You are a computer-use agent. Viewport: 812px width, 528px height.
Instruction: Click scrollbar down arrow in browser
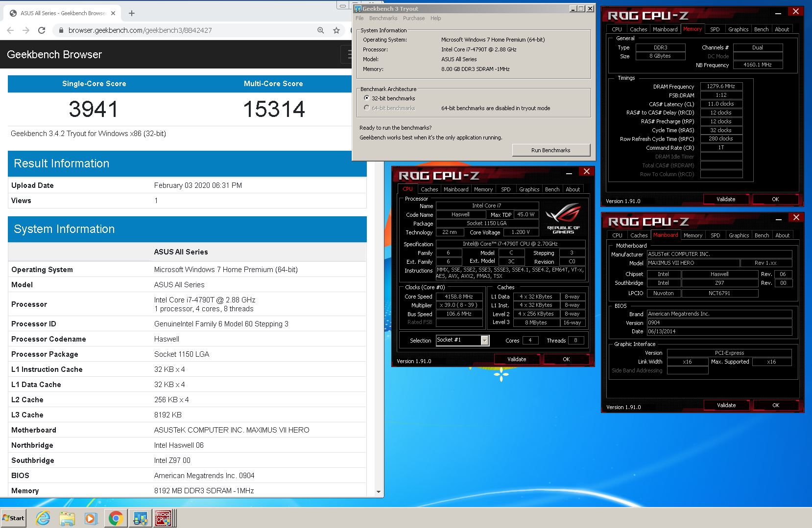pyautogui.click(x=379, y=492)
